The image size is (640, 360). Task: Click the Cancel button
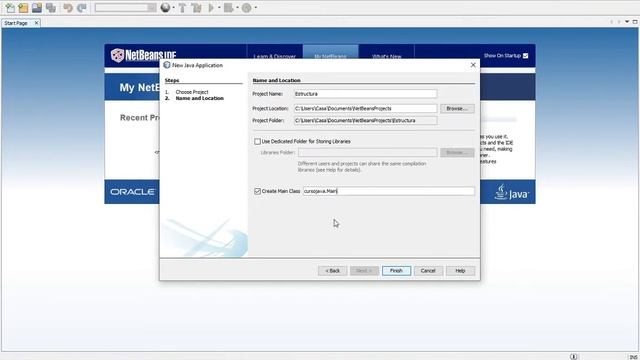point(428,271)
